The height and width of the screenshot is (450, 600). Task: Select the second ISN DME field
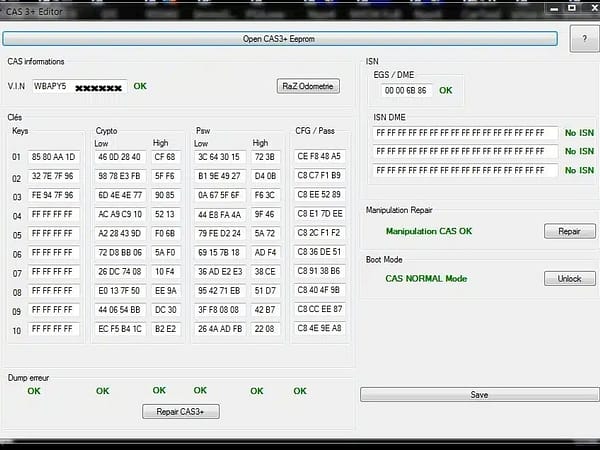(x=465, y=152)
